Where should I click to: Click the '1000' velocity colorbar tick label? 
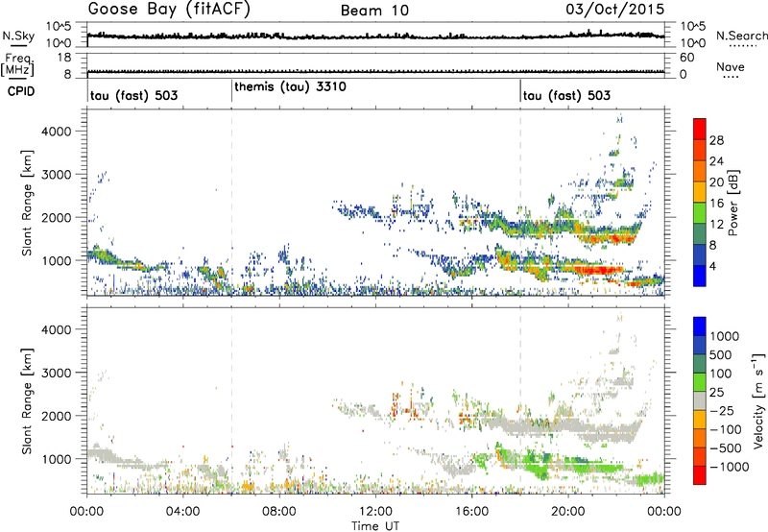tap(724, 336)
